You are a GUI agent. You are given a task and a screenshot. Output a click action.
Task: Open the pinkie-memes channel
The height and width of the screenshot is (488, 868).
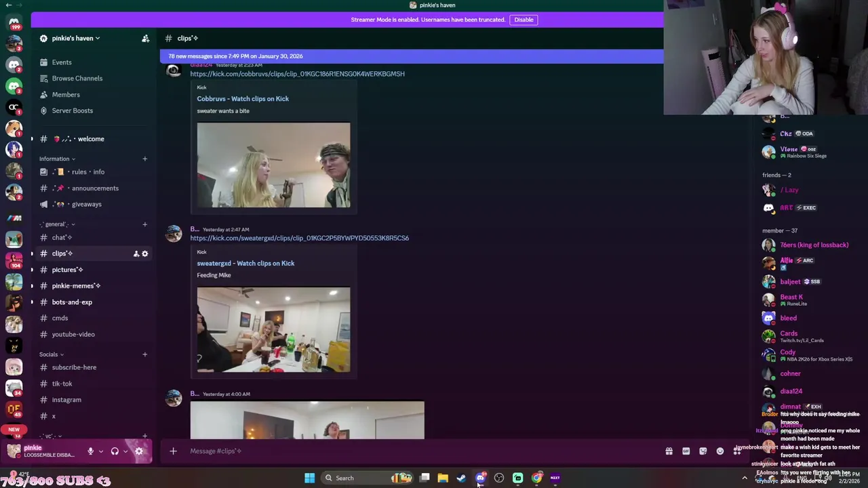(x=76, y=286)
